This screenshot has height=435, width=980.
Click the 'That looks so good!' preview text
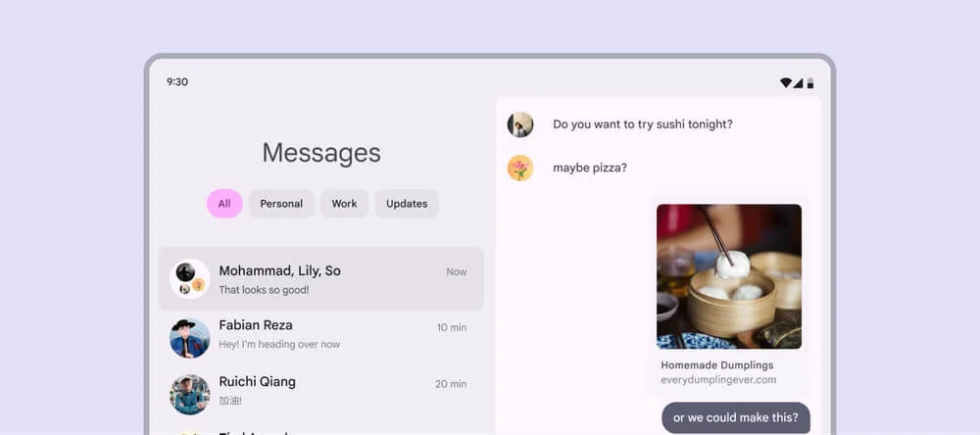[x=264, y=290]
